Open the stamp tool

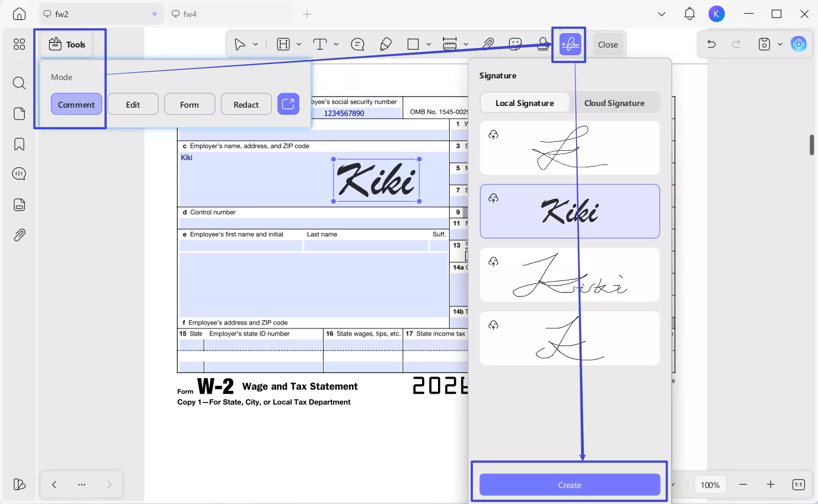[543, 44]
